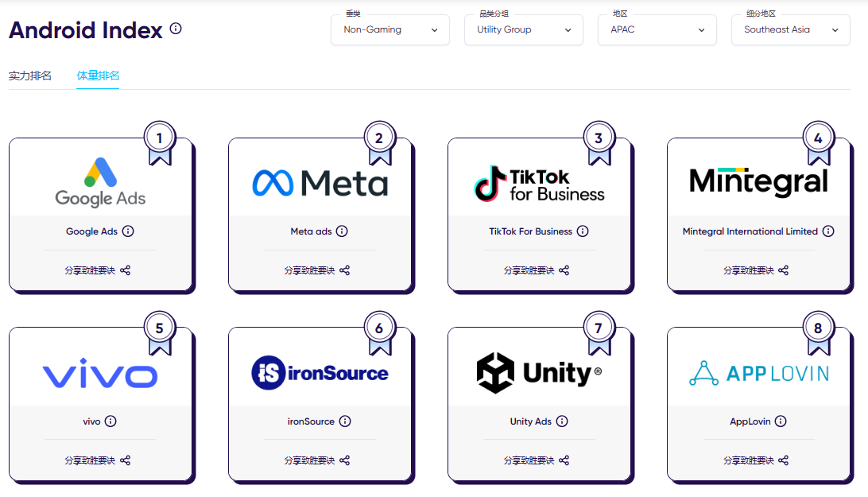Open the APAC region dropdown

(657, 30)
